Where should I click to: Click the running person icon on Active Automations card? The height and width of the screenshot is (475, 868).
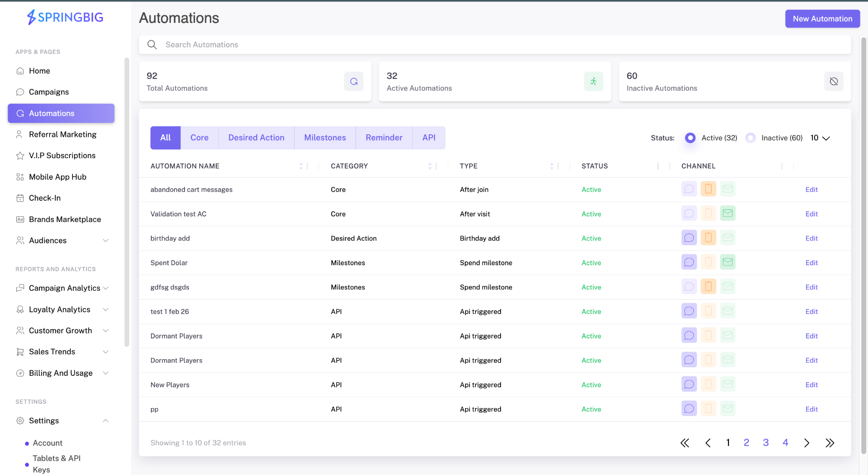click(594, 81)
